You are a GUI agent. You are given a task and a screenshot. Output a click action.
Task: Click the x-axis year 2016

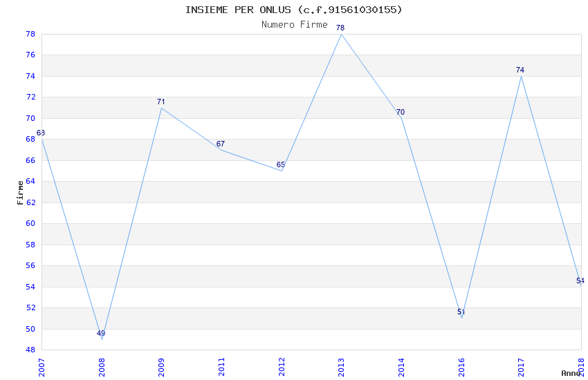pyautogui.click(x=461, y=368)
